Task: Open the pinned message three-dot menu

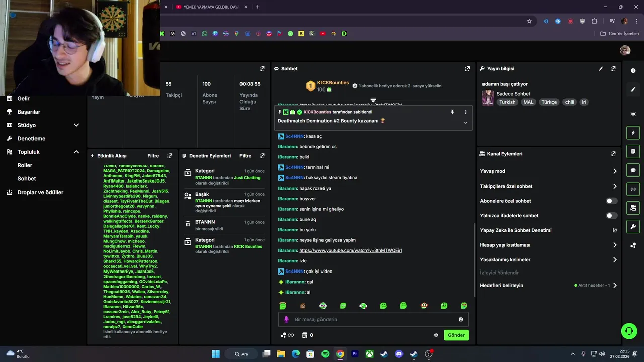Action: 465,112
